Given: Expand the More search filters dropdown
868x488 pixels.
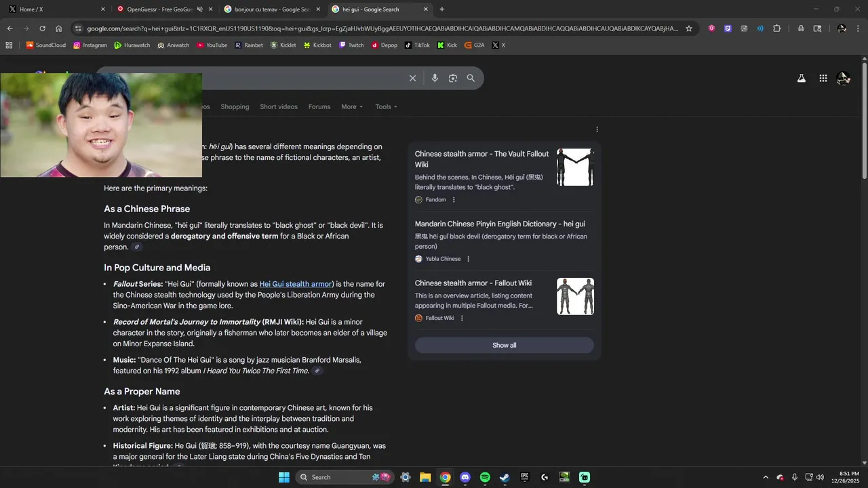Looking at the screenshot, I should click(x=352, y=106).
